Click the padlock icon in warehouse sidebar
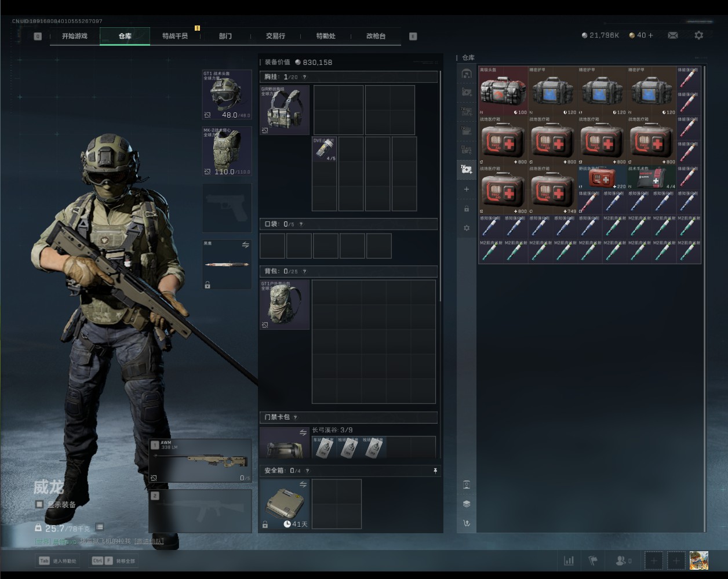Viewport: 728px width, 579px height. (467, 209)
